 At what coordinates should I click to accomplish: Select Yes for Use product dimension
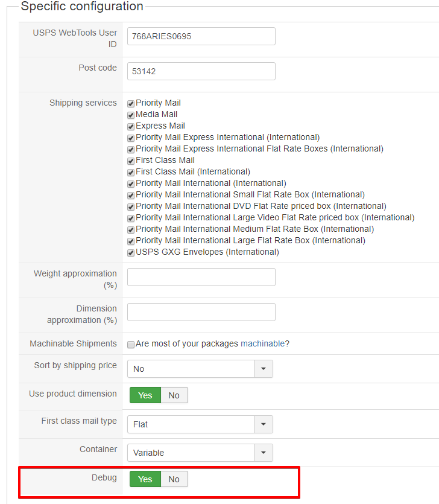[x=145, y=395]
